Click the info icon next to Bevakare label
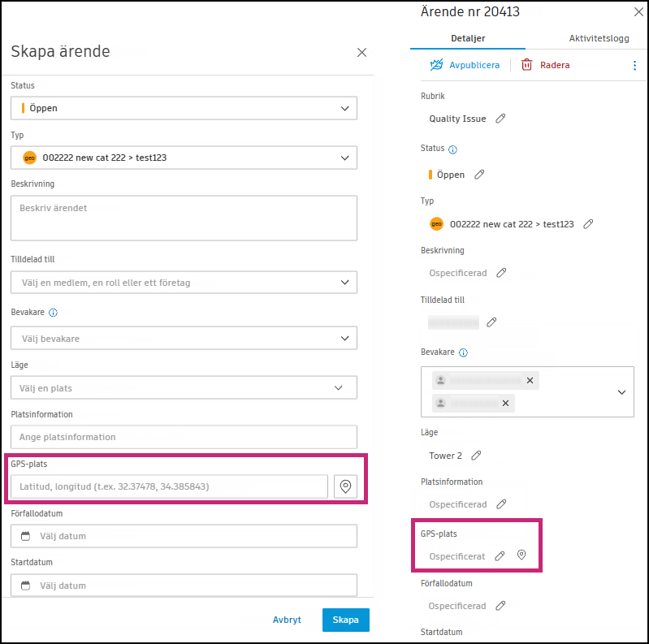The width and height of the screenshot is (649, 644). [54, 313]
